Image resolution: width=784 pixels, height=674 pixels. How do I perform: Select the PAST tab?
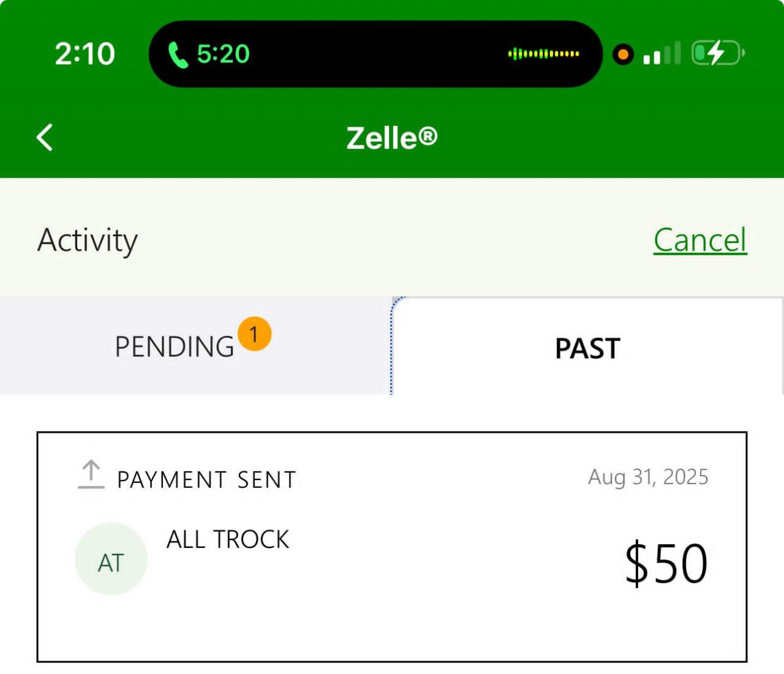tap(587, 348)
